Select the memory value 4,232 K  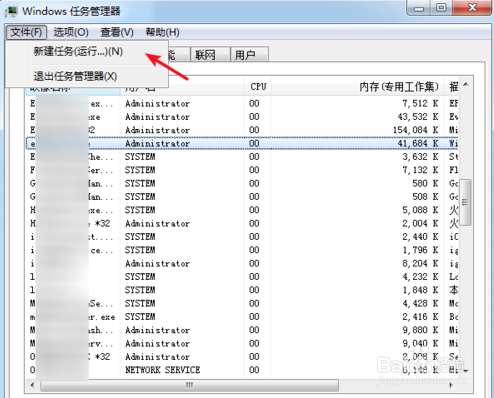[x=420, y=277]
